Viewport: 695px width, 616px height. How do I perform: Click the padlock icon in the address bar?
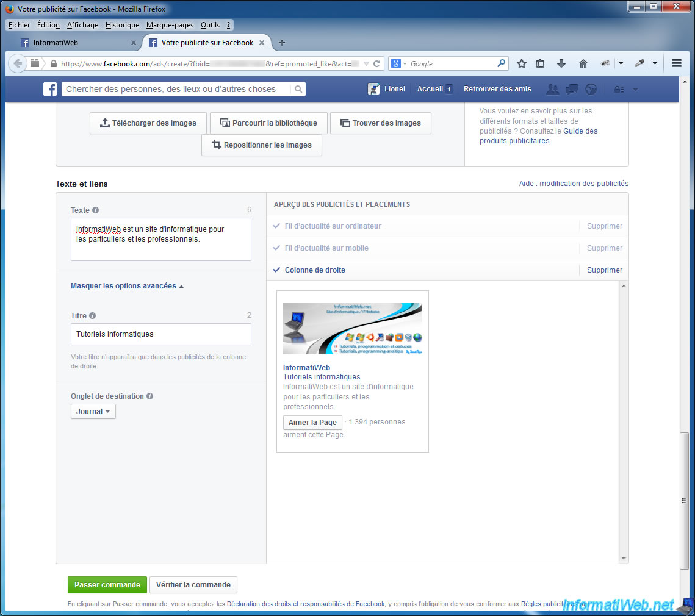pyautogui.click(x=54, y=64)
